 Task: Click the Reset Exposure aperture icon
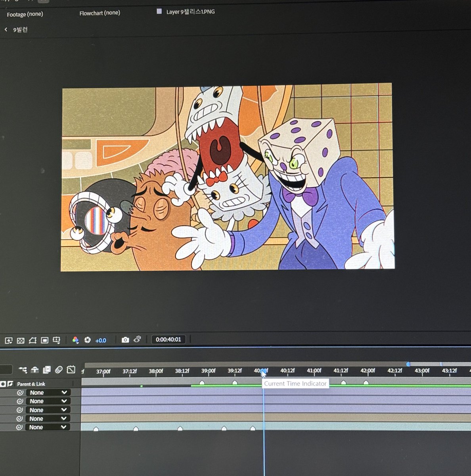[x=88, y=340]
